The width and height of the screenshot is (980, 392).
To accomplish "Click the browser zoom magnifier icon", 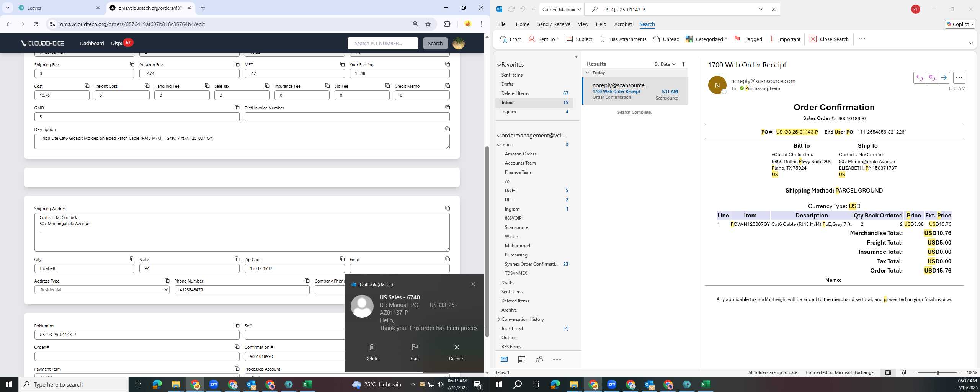I will 415,24.
